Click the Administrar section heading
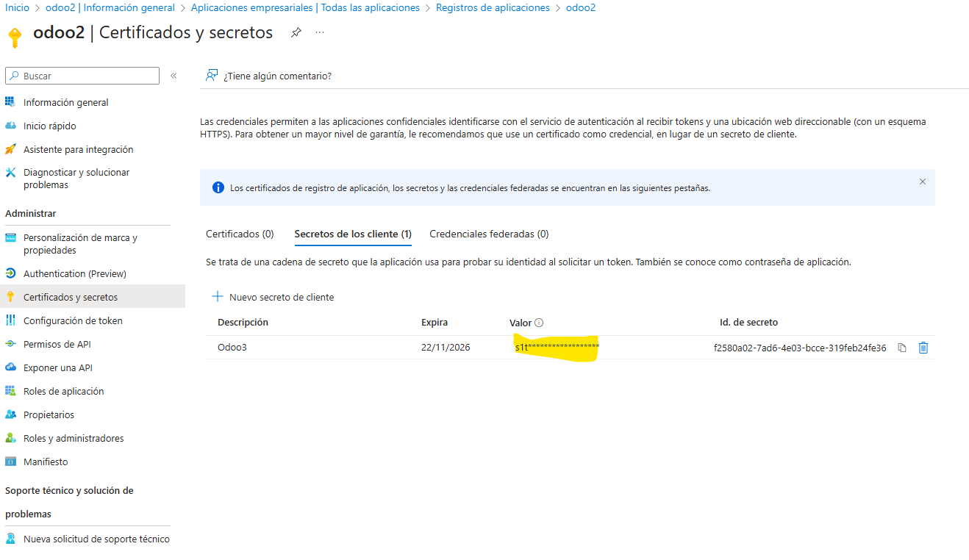The height and width of the screenshot is (560, 969). [x=31, y=213]
